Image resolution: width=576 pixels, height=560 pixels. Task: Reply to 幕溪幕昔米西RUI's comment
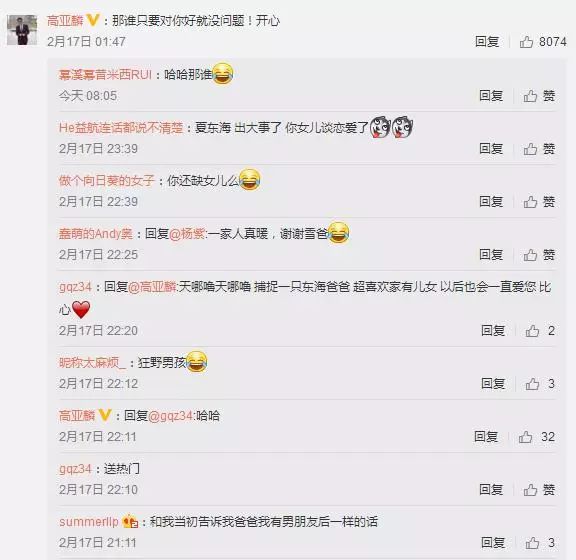tap(491, 96)
